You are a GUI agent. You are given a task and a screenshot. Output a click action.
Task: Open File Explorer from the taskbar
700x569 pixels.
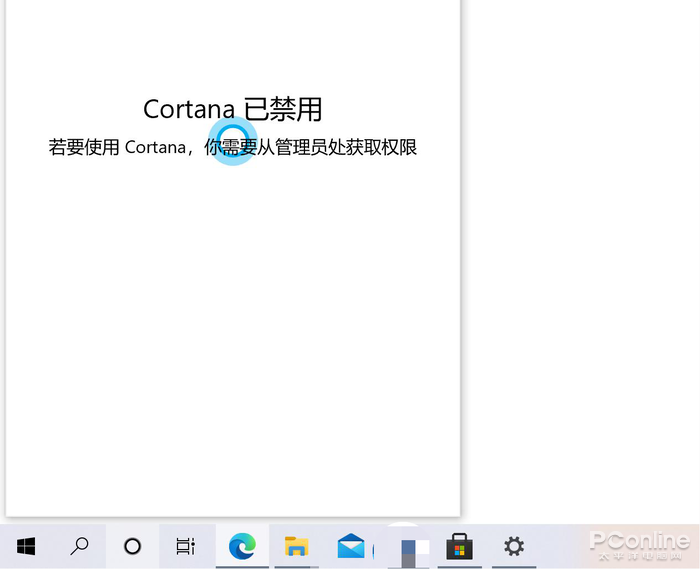[297, 546]
